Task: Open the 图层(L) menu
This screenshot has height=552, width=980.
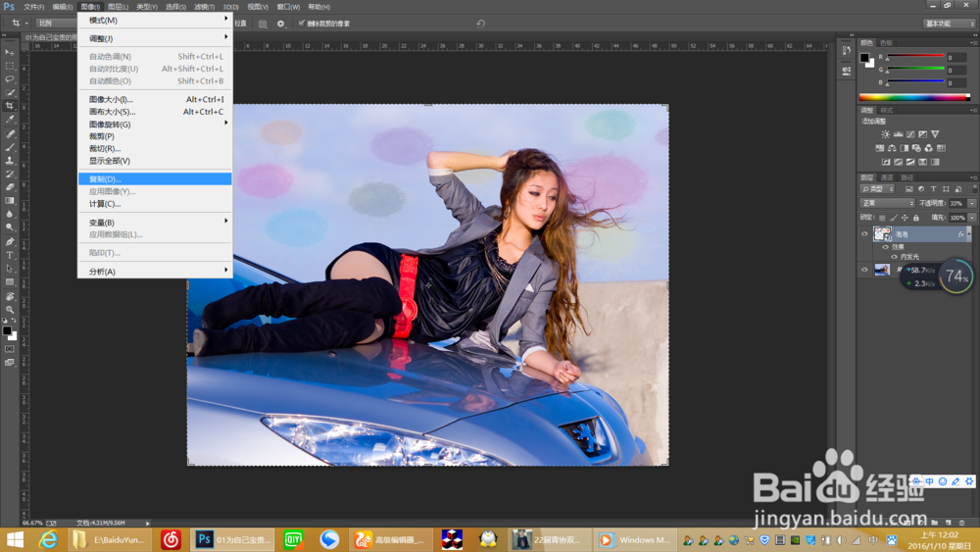Action: (118, 7)
